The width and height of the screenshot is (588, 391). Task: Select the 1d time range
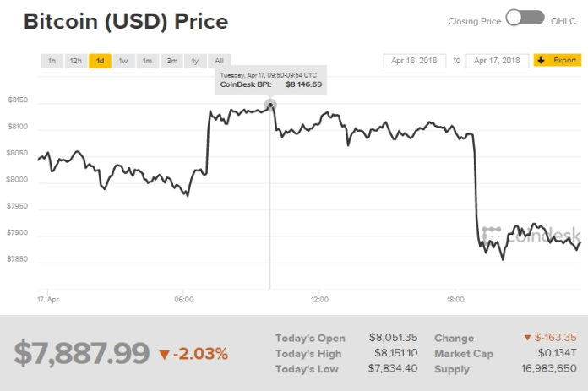pyautogui.click(x=100, y=61)
